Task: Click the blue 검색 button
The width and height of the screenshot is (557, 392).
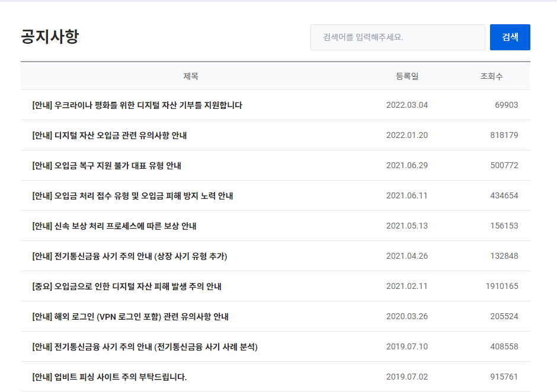Action: 510,37
